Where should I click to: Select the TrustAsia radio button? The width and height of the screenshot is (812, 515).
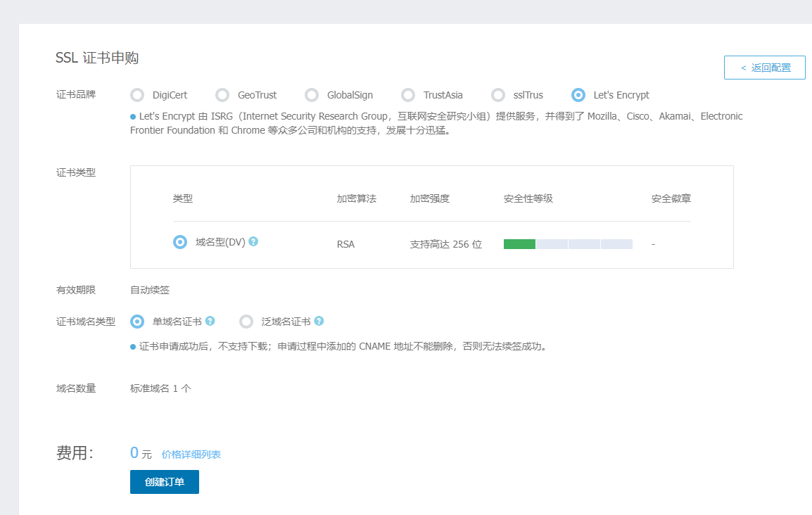tap(408, 95)
